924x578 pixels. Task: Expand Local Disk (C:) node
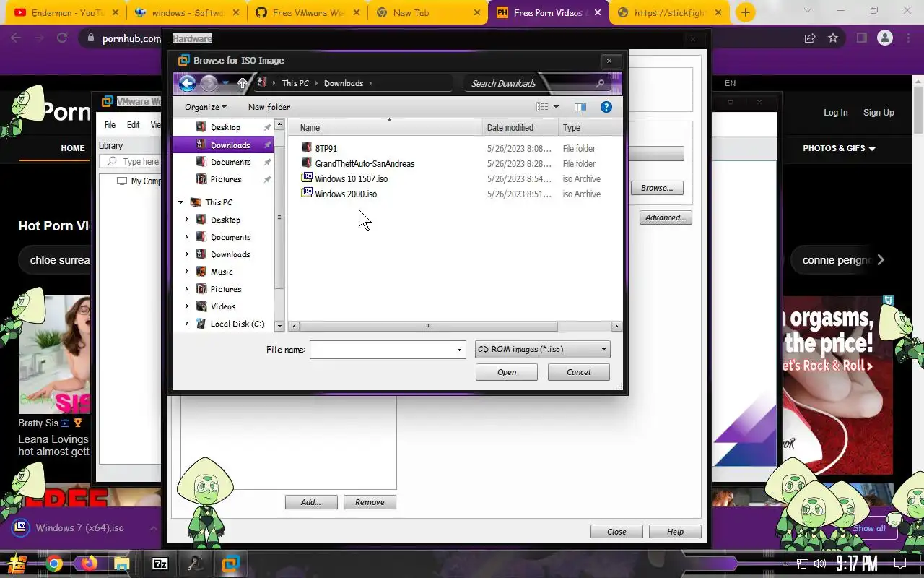187,324
